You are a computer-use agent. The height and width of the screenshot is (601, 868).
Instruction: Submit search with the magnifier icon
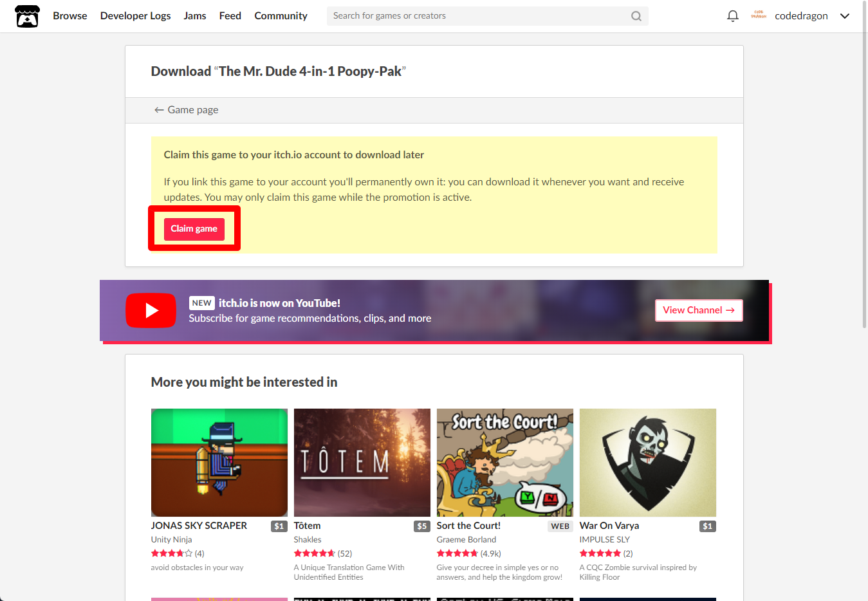click(x=636, y=16)
